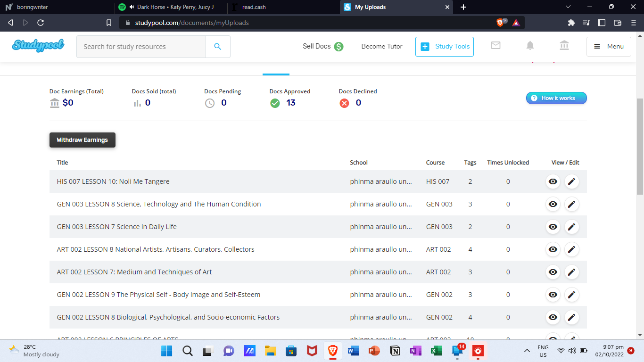Screen dimensions: 644x362
Task: Open the Brave Rewards triangle icon
Action: point(516,23)
